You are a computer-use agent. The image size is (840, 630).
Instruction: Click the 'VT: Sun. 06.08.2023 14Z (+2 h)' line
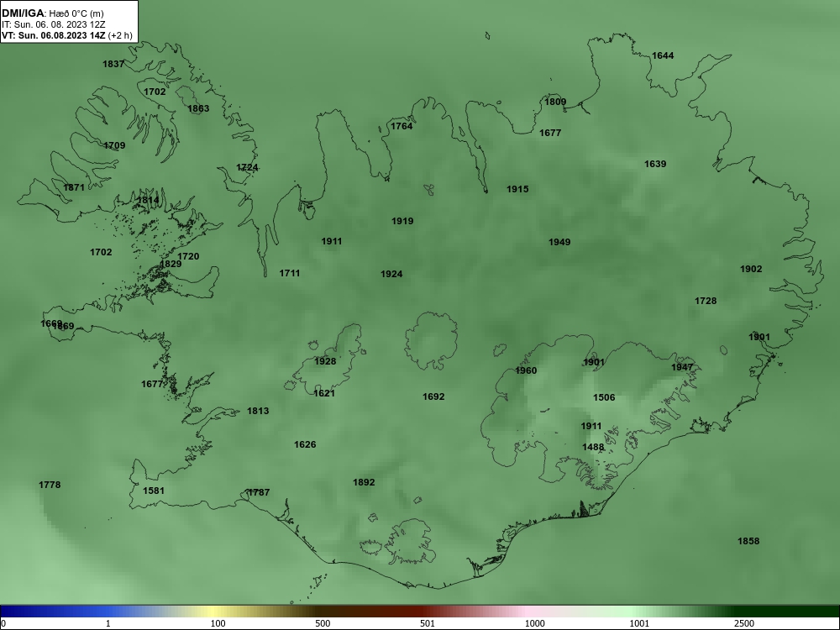click(x=67, y=35)
